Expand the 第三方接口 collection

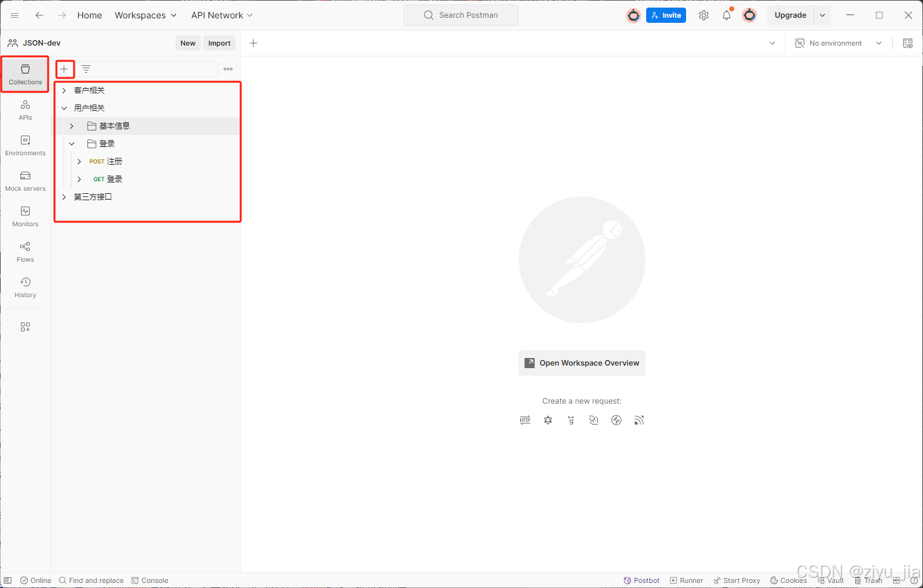[64, 197]
